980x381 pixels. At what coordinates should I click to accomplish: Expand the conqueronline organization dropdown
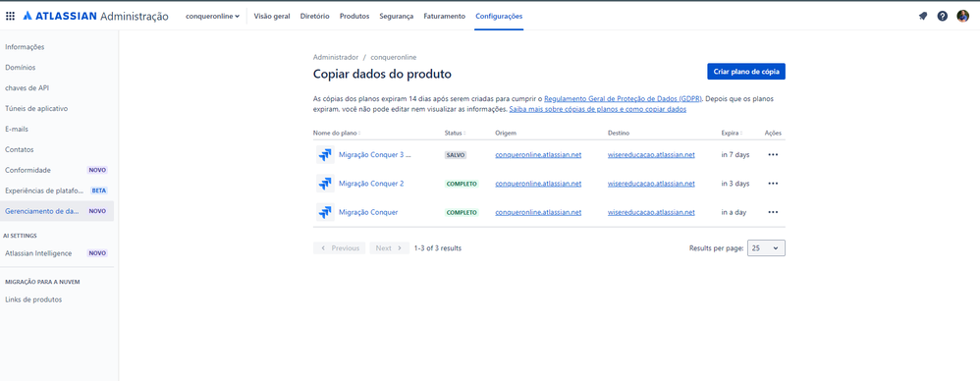(x=212, y=17)
